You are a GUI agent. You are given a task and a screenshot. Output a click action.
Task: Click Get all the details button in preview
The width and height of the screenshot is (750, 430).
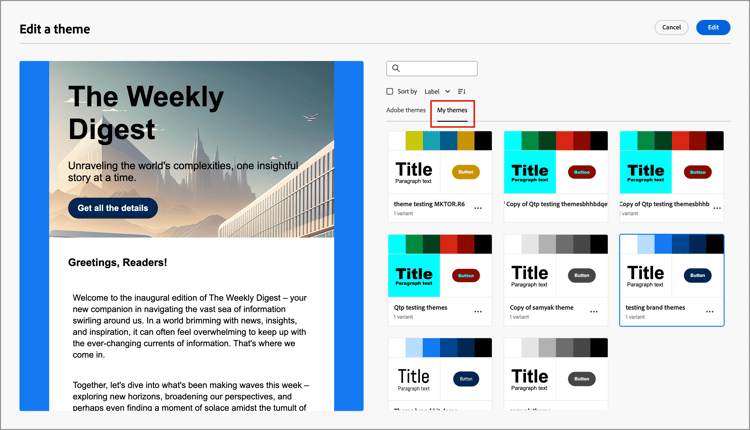click(113, 208)
